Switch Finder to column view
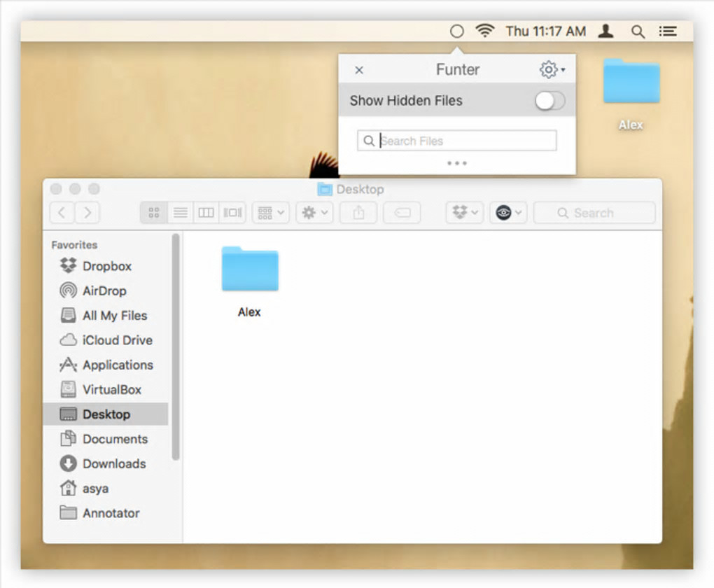This screenshot has width=714, height=588. coord(206,213)
